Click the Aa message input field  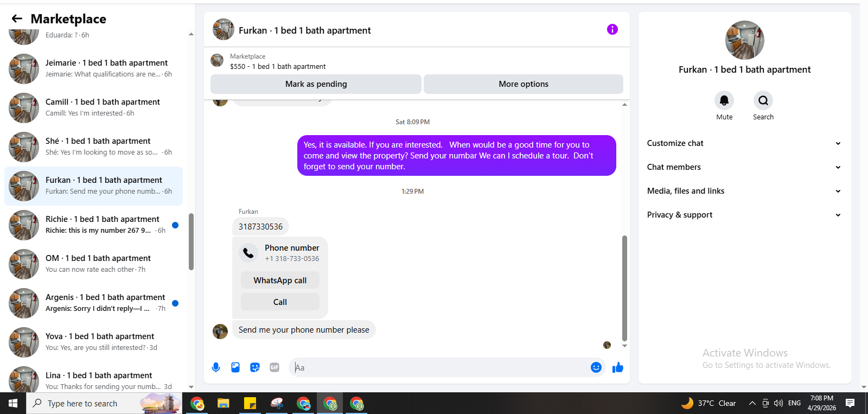pos(439,367)
